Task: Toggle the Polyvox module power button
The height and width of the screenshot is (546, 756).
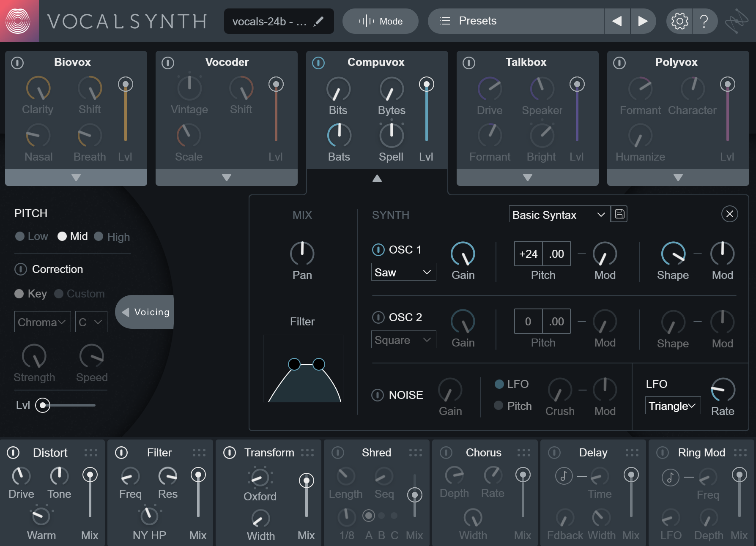Action: (619, 63)
